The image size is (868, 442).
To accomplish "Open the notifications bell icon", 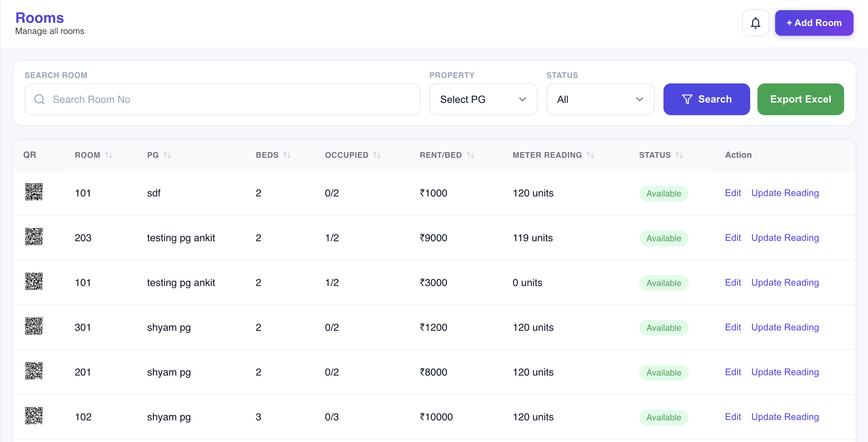I will (x=755, y=23).
